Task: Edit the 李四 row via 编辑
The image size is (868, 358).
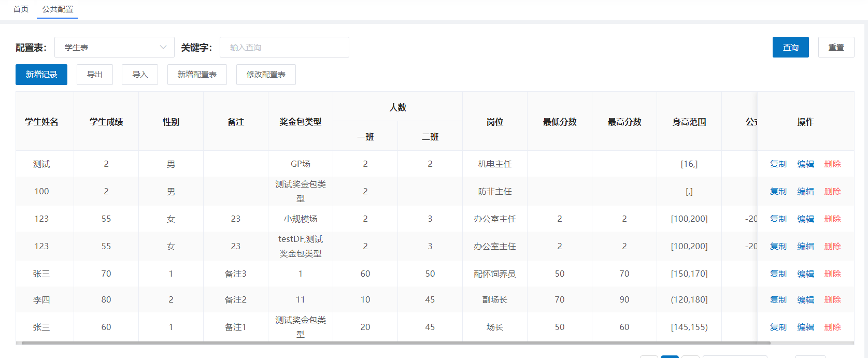Action: (x=805, y=299)
